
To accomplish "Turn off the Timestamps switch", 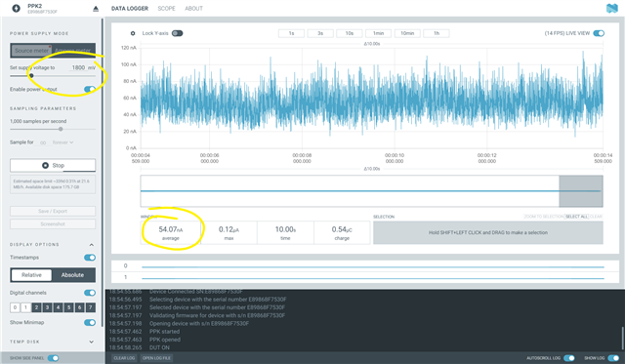I will coord(90,258).
